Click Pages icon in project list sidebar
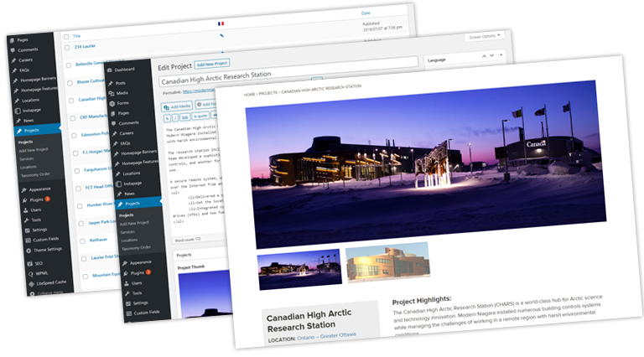644x357 pixels. click(12, 41)
